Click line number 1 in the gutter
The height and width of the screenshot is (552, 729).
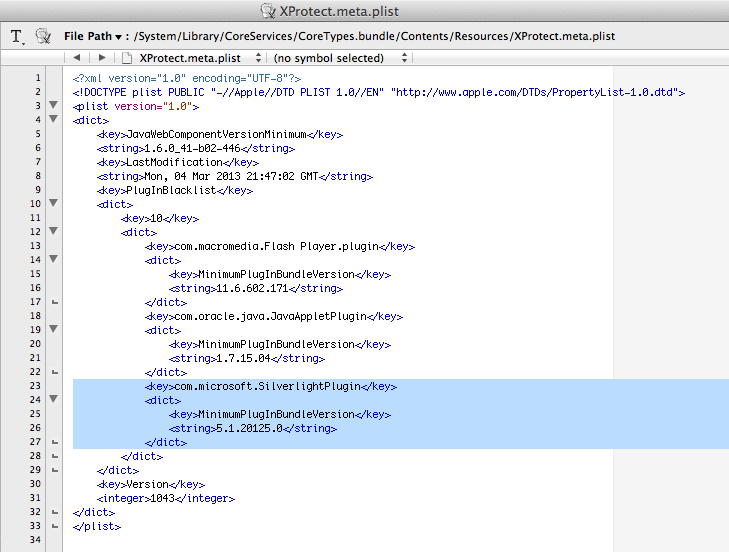(x=38, y=78)
